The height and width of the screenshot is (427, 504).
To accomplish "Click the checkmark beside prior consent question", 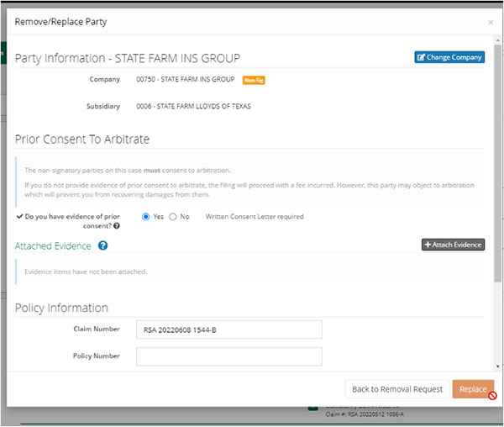I will coord(19,216).
